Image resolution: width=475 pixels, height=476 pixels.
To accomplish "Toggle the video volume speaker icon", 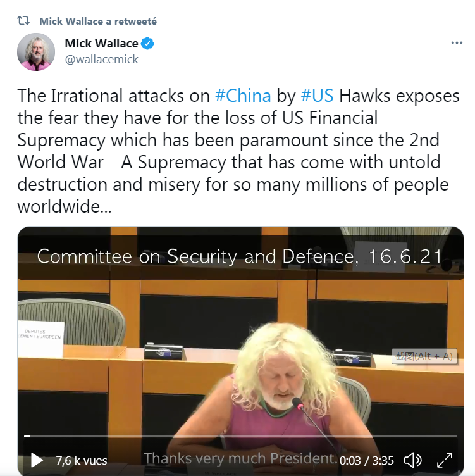I will click(x=413, y=461).
